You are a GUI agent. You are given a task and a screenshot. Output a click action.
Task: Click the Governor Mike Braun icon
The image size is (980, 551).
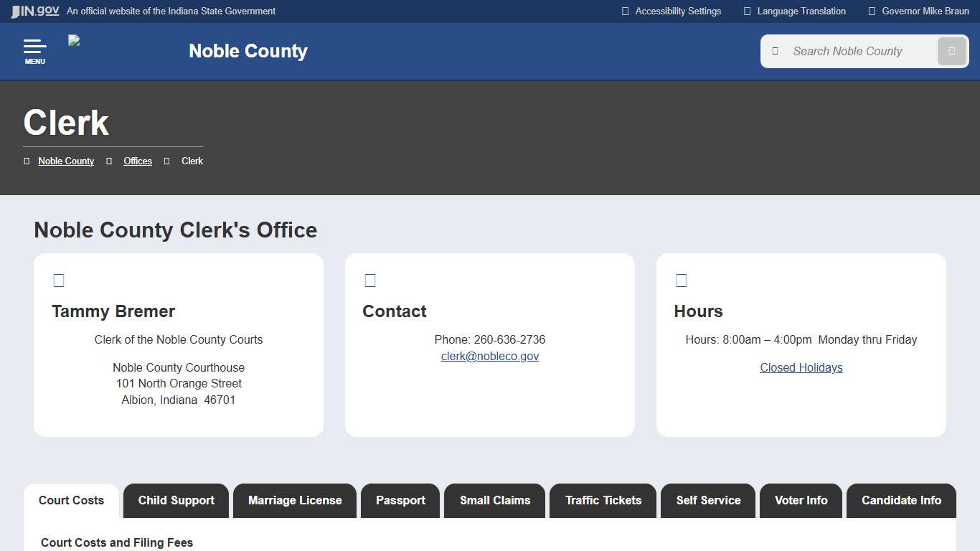(x=872, y=11)
